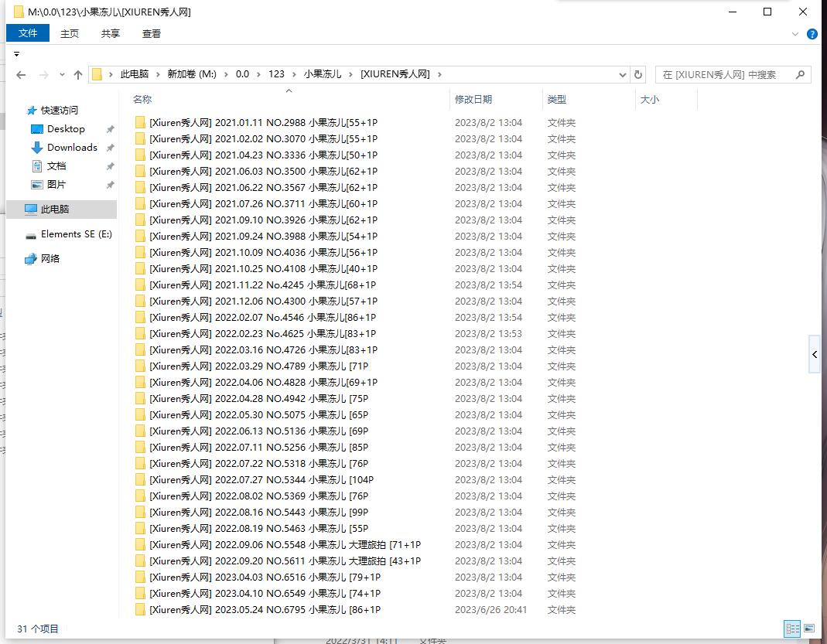The image size is (827, 644).
Task: Switch to details view layout icon
Action: [791, 629]
